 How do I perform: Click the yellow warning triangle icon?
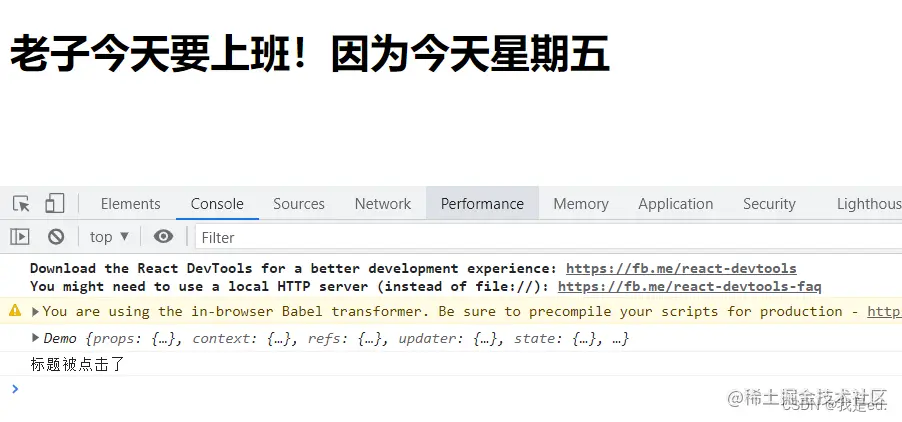[15, 311]
